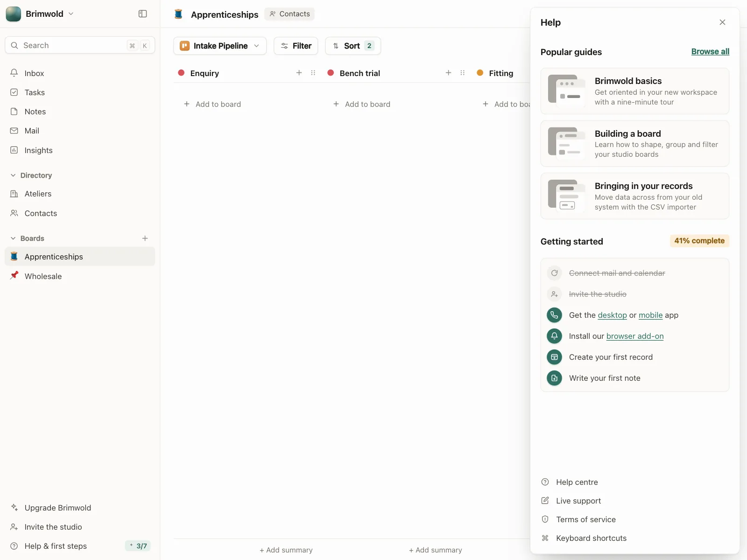Open Notes in the sidebar
The width and height of the screenshot is (747, 560).
[x=80, y=112]
